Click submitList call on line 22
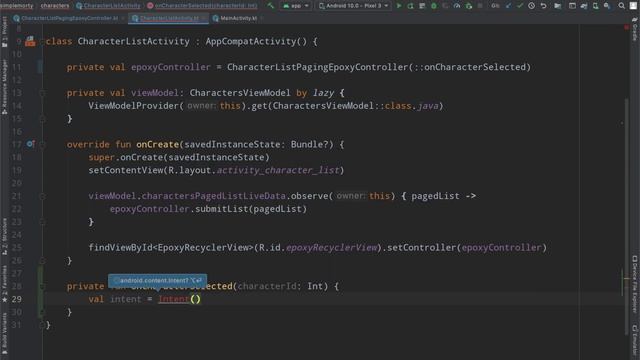The width and height of the screenshot is (640, 360). click(222, 209)
